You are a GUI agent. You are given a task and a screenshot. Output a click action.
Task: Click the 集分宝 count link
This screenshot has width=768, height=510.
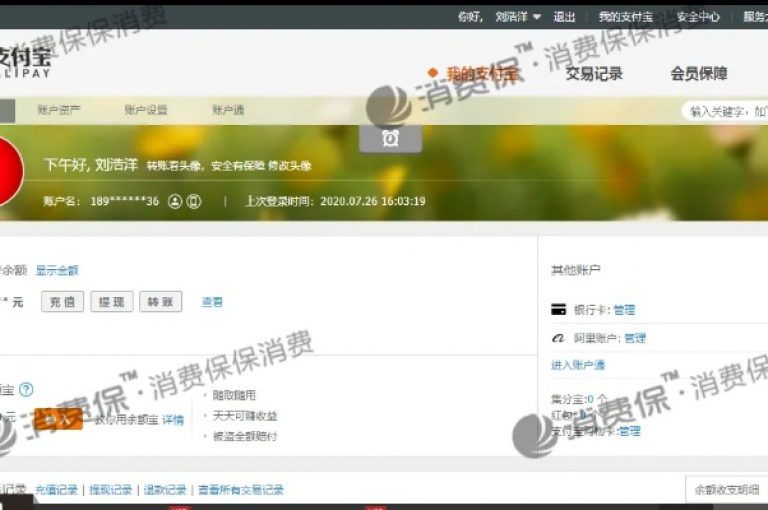pos(590,399)
